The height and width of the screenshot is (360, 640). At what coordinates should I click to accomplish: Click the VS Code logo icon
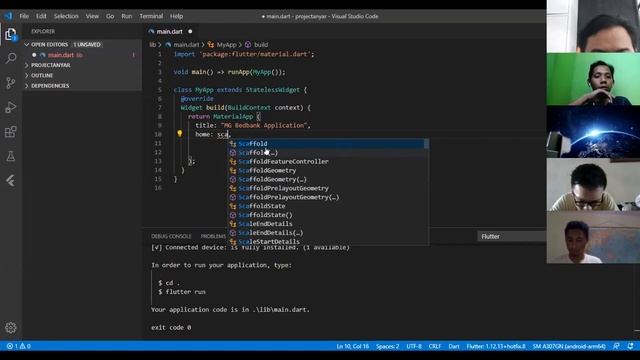pos(8,16)
